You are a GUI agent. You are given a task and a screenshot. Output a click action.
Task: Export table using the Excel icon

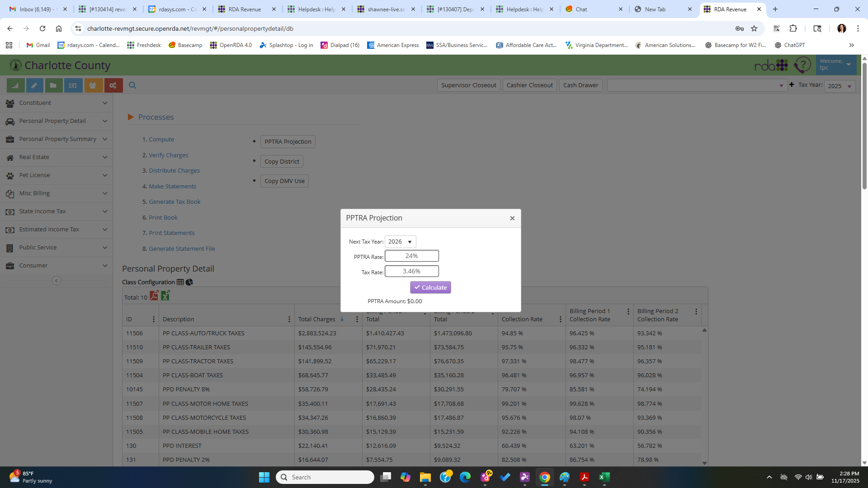165,296
